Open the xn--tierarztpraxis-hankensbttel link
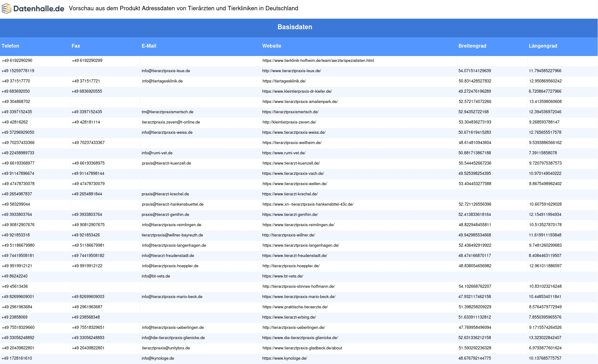The width and height of the screenshot is (598, 364). click(308, 204)
